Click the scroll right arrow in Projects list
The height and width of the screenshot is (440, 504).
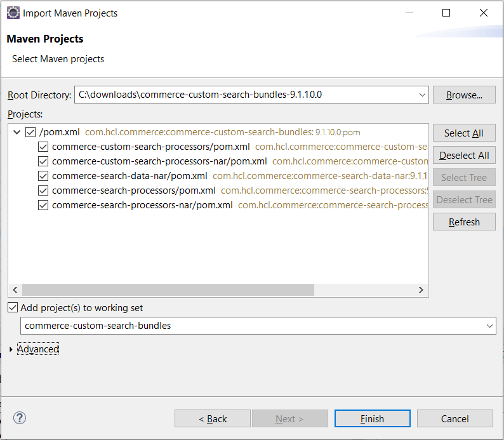(421, 290)
